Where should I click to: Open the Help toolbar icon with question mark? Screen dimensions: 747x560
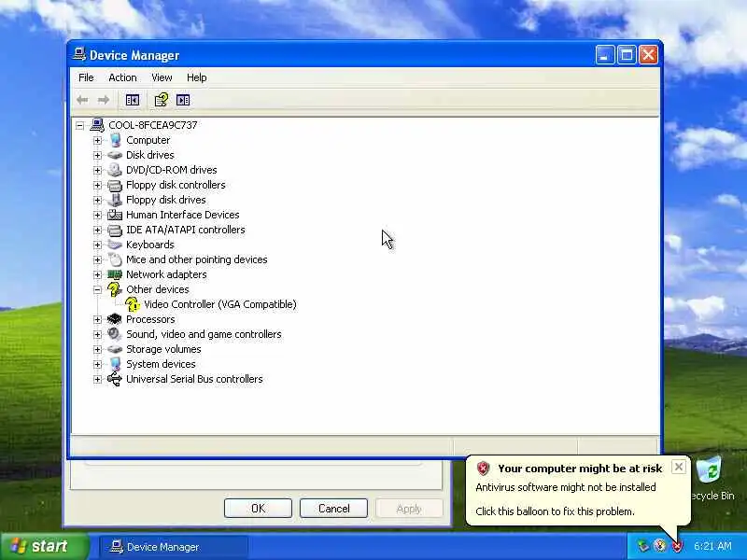[x=161, y=100]
